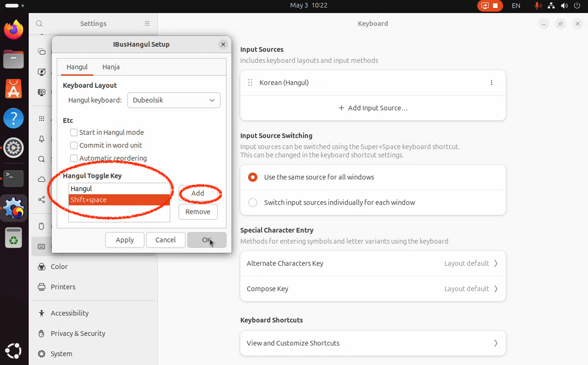Image resolution: width=588 pixels, height=365 pixels.
Task: Open Firefox from the dock
Action: click(x=14, y=30)
